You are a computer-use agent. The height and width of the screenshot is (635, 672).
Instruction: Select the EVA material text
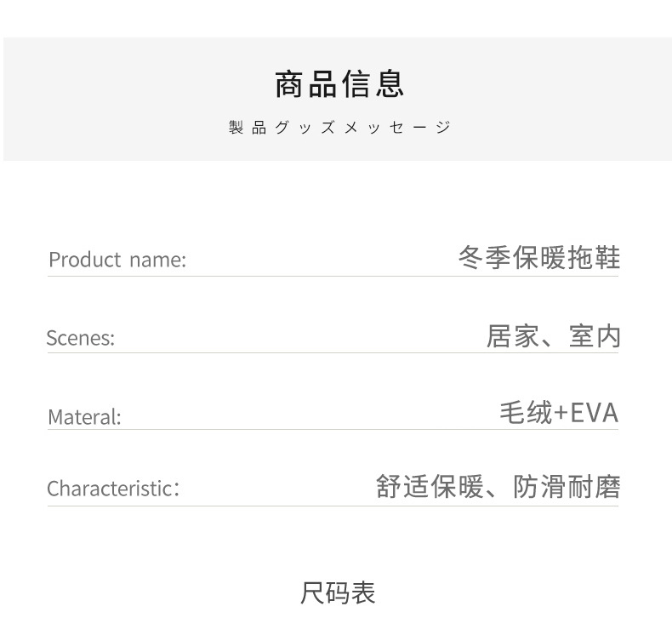tap(594, 413)
